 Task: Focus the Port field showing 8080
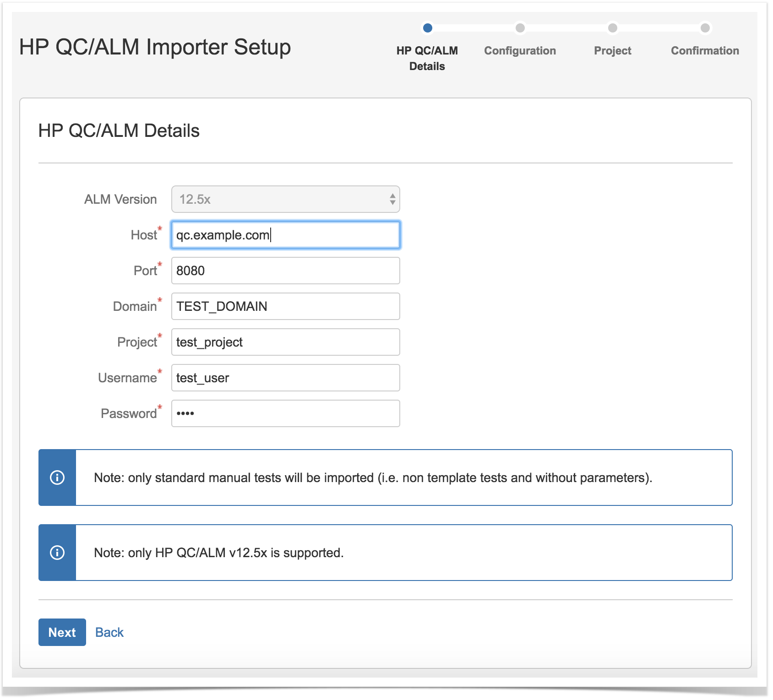[x=285, y=271]
